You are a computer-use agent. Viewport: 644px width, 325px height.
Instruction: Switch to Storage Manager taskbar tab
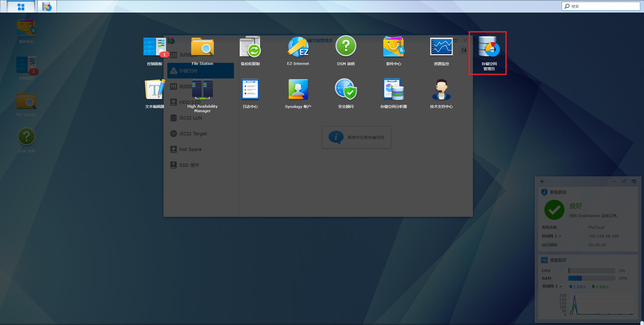47,7
